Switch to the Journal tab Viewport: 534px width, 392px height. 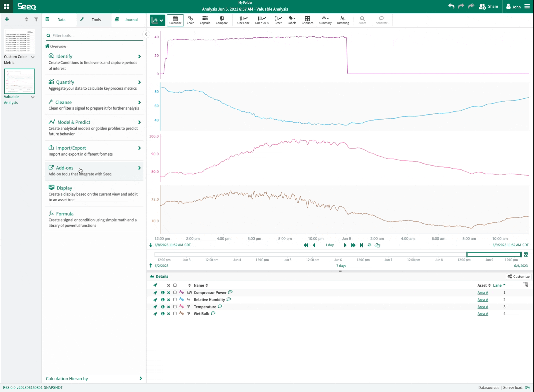(129, 20)
